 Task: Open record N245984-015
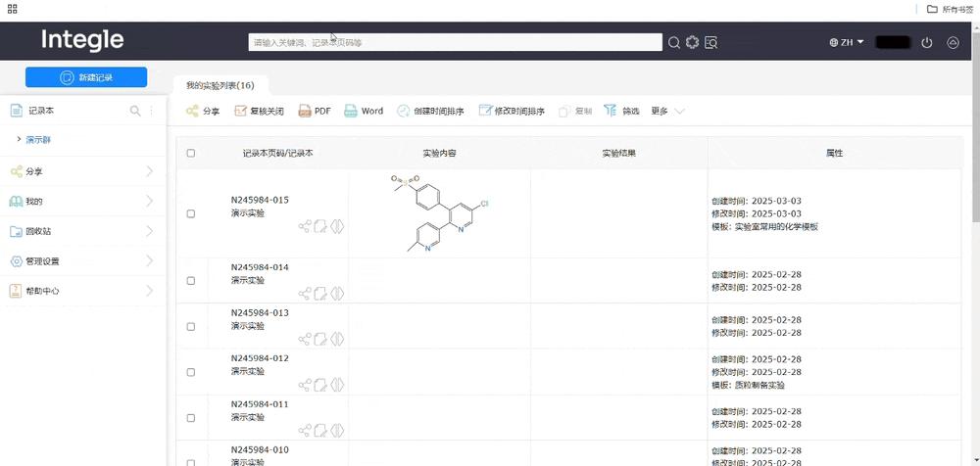pyautogui.click(x=260, y=201)
